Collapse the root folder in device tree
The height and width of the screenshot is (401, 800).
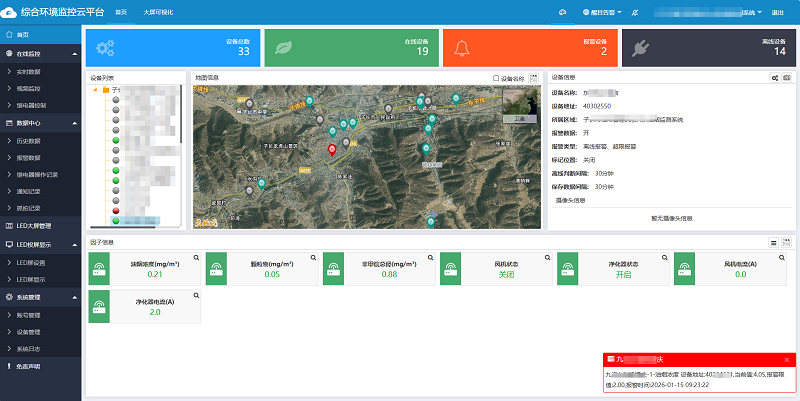(94, 89)
